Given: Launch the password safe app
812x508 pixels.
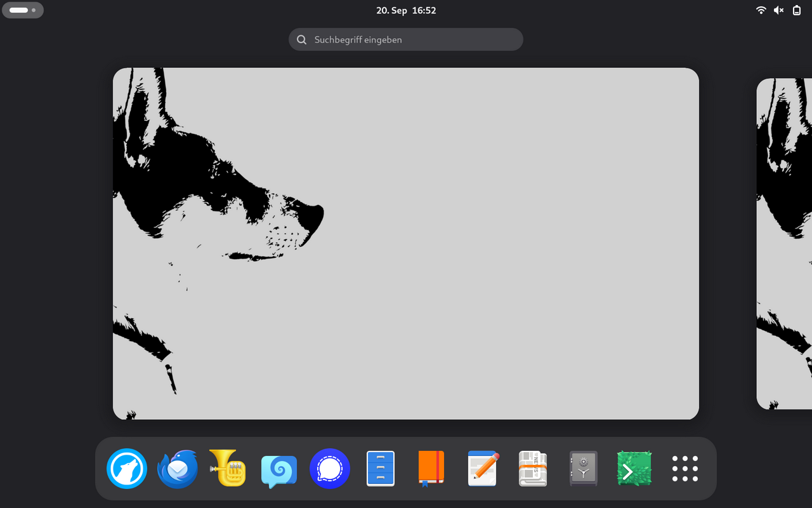Looking at the screenshot, I should pyautogui.click(x=584, y=469).
